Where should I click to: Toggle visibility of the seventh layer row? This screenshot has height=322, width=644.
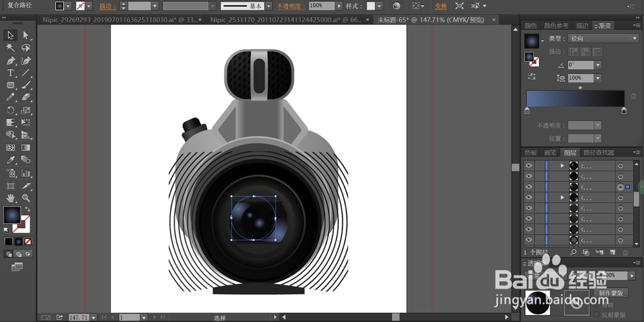(529, 229)
